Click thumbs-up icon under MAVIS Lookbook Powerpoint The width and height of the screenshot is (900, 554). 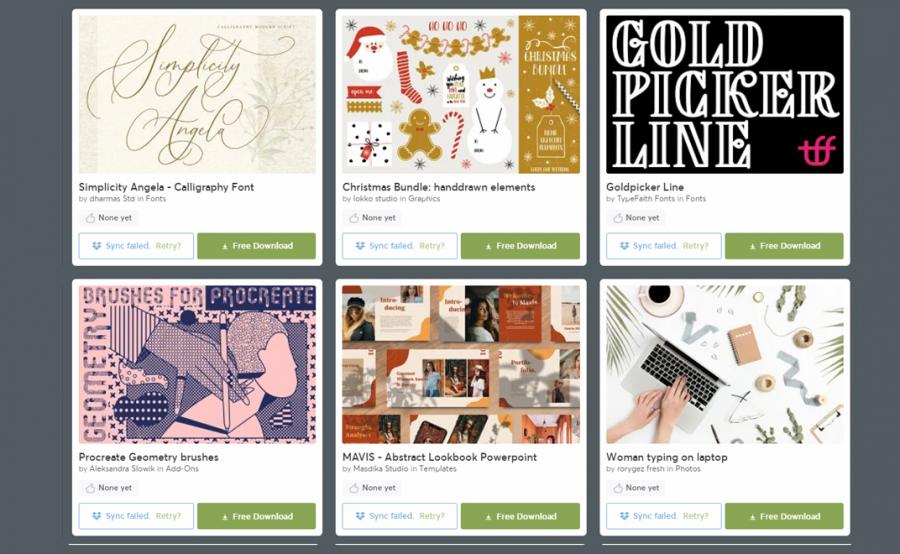pyautogui.click(x=354, y=488)
